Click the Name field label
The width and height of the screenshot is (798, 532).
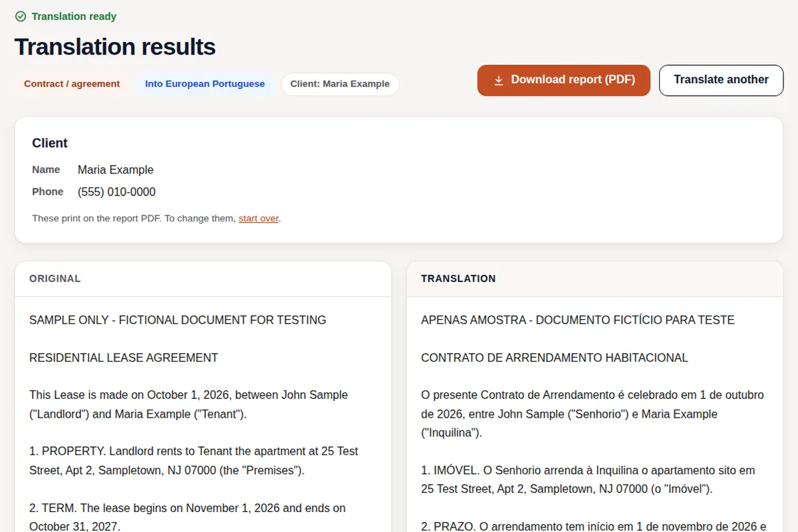coord(46,170)
